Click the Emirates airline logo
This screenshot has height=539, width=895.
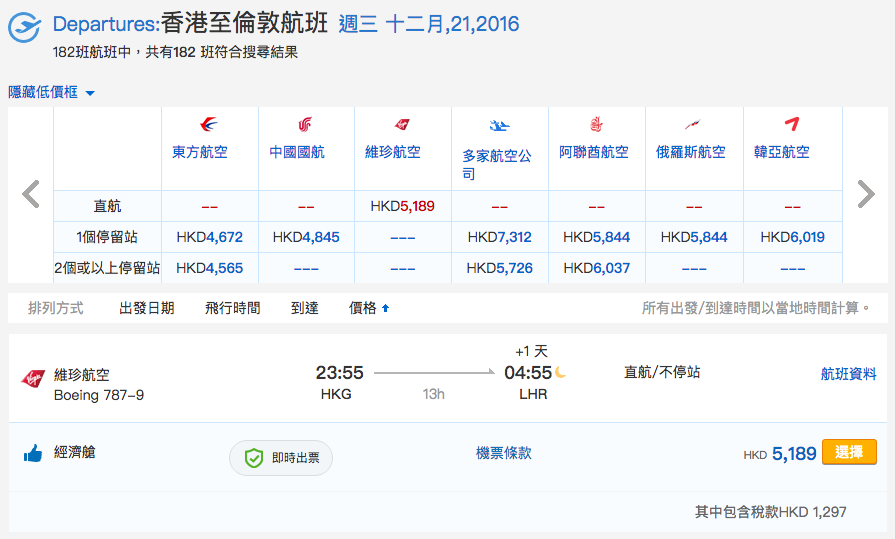point(596,124)
